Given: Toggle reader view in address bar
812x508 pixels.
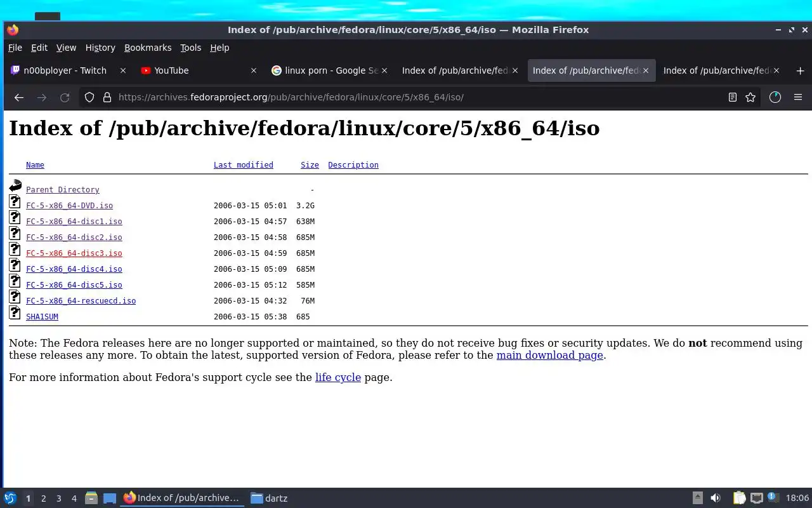Looking at the screenshot, I should 733,97.
